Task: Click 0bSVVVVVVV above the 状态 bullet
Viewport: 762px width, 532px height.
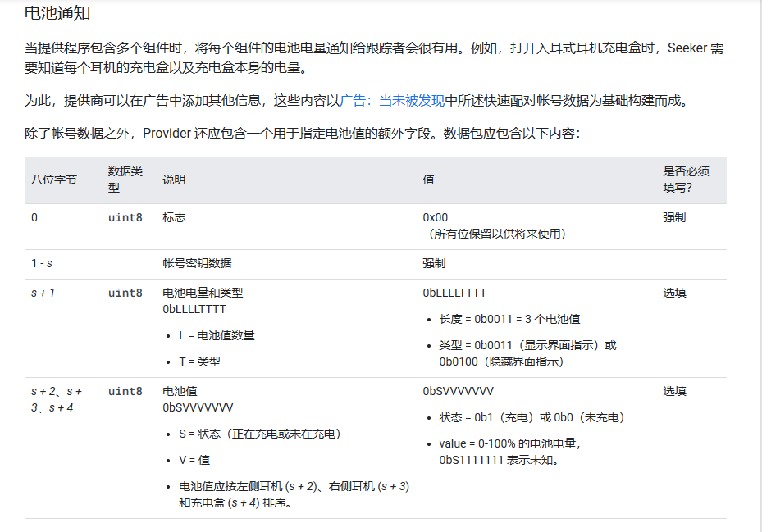Action: (459, 392)
